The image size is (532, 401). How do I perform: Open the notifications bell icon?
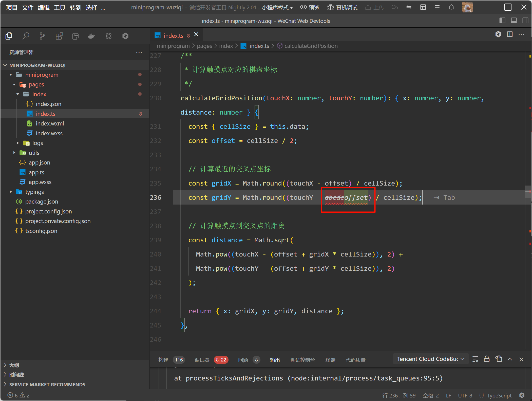(x=451, y=7)
